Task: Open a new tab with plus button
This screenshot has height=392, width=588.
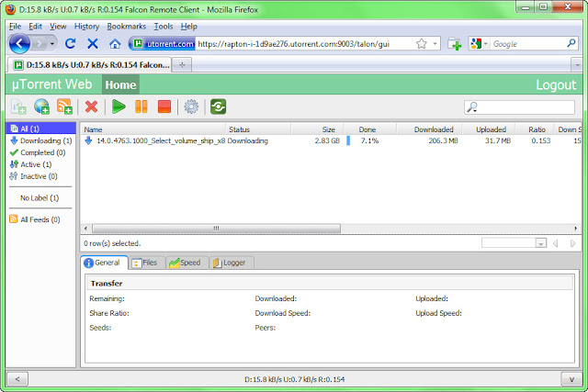Action: (182, 65)
